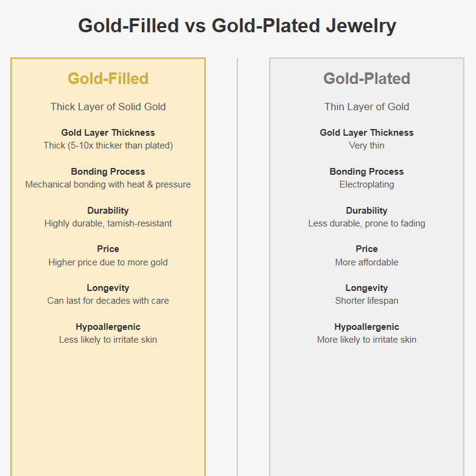This screenshot has height=476, width=476.
Task: Click the main title Gold-Filled vs Gold-Plated Jewelry
Action: (x=237, y=26)
